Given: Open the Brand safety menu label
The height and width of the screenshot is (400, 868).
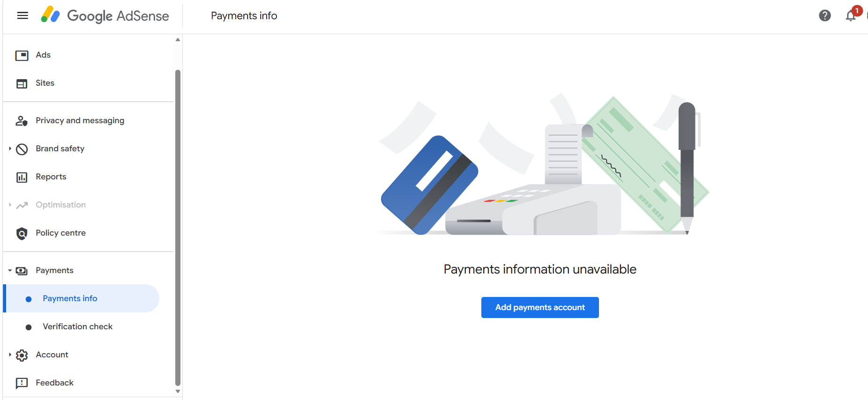Looking at the screenshot, I should tap(60, 148).
